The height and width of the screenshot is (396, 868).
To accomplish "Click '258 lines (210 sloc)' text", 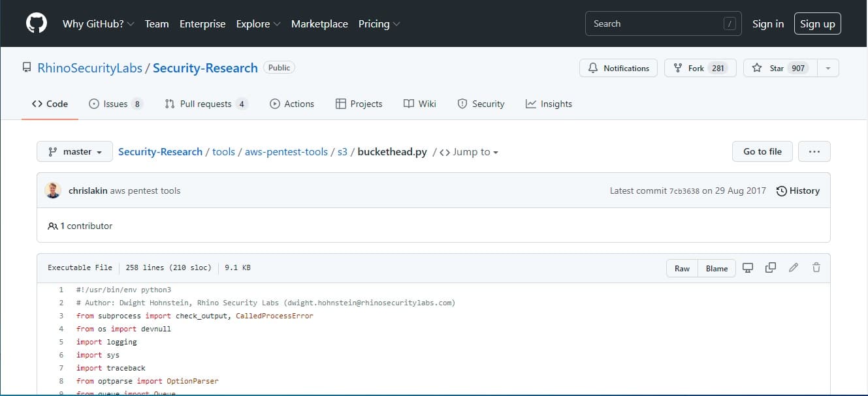I will 169,267.
